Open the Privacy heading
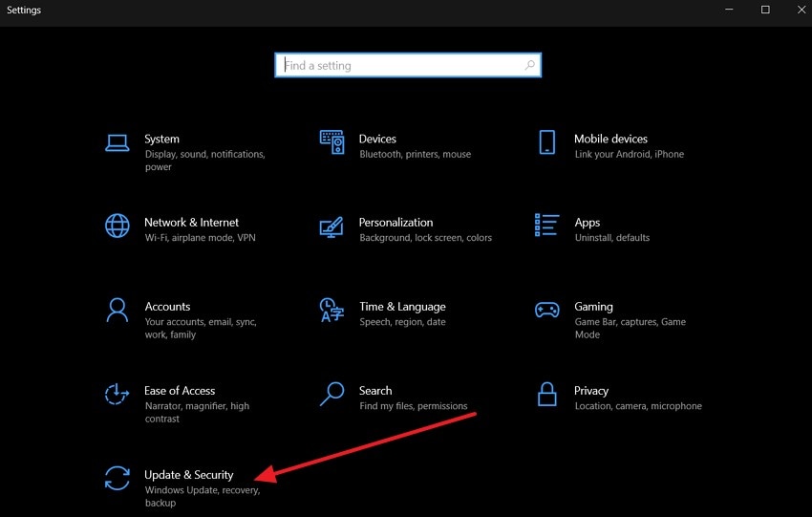Screen dimensions: 812x517 (591, 391)
